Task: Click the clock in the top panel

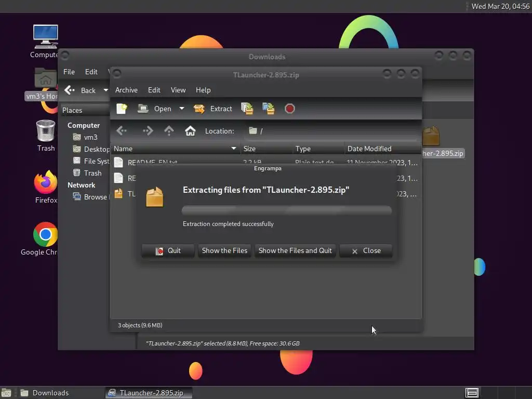Action: tap(500, 6)
